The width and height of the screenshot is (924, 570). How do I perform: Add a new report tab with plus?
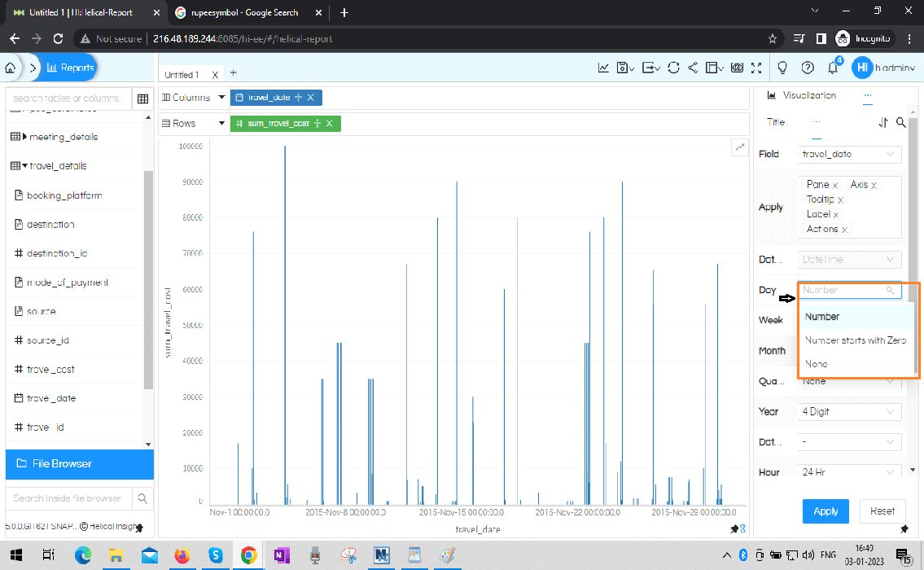(234, 73)
